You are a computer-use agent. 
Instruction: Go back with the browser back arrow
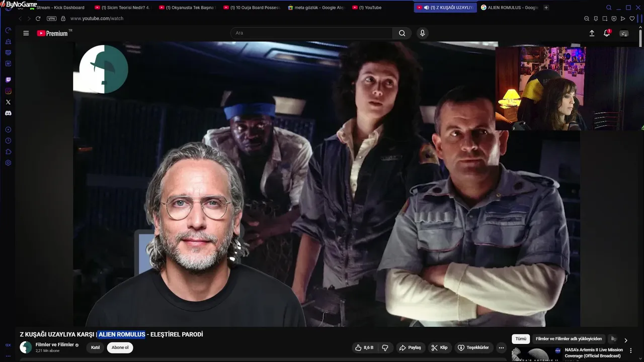20,19
